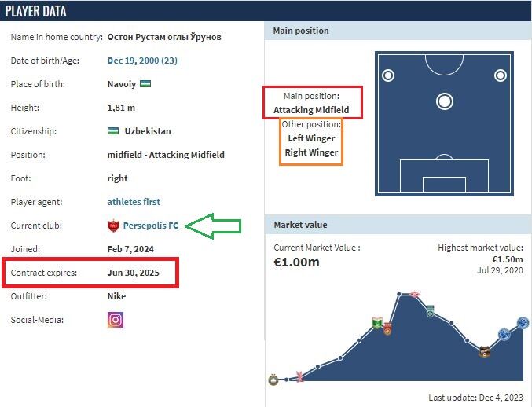This screenshot has height=407, width=532.
Task: Click the first ring-shaped crest on chart
Action: click(x=273, y=380)
